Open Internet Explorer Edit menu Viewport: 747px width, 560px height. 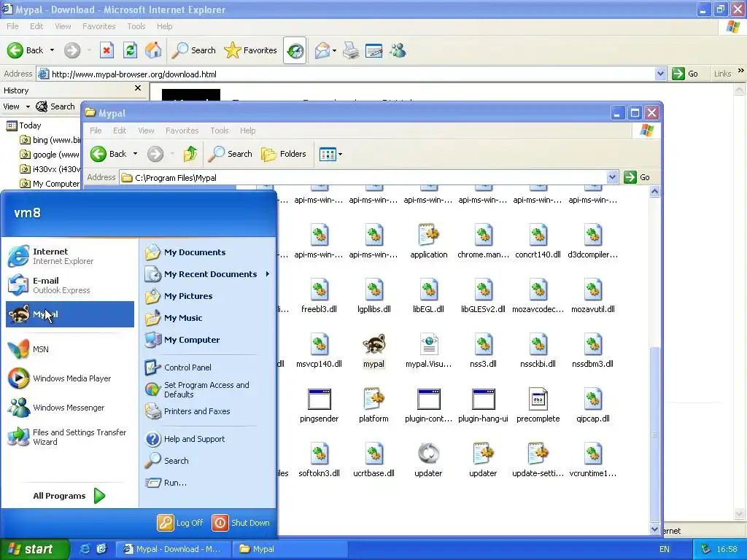click(36, 26)
